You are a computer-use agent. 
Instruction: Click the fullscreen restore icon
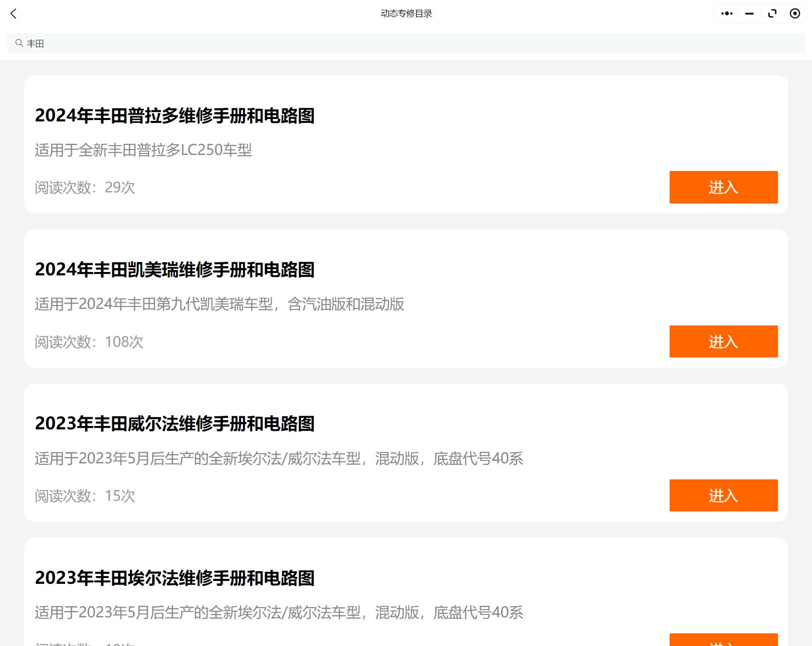coord(772,13)
